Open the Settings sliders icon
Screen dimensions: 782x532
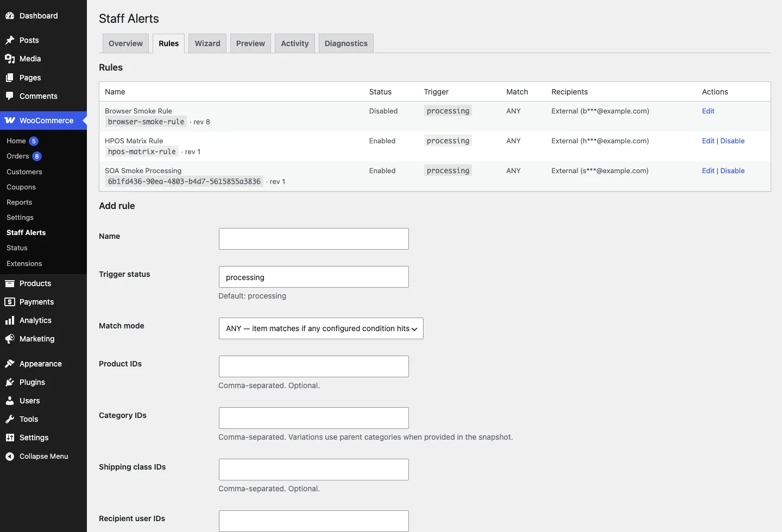10,438
